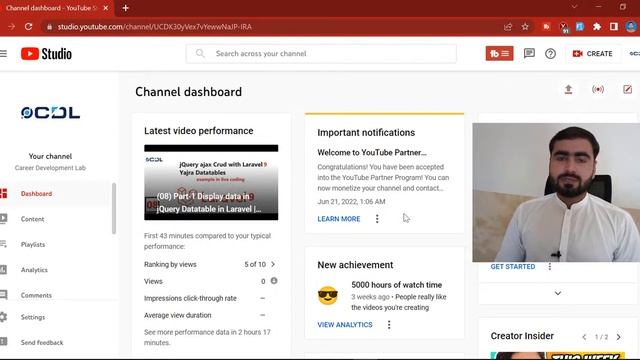The width and height of the screenshot is (640, 360).
Task: Toggle the browser side panel icon
Action: tap(613, 27)
